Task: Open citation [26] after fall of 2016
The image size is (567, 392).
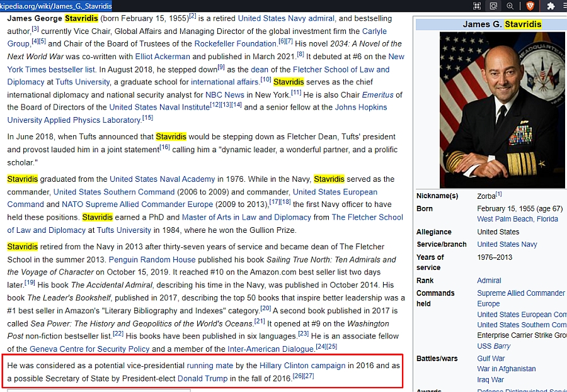Action: point(298,376)
